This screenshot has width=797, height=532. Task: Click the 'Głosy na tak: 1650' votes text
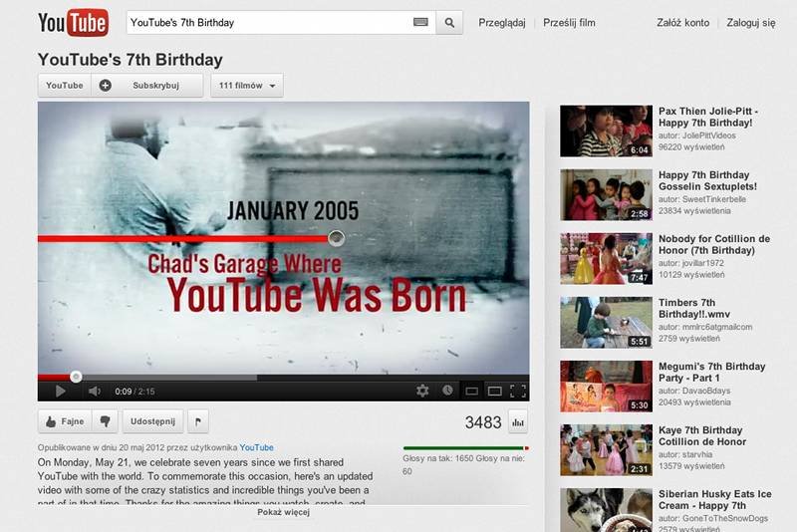pos(438,458)
